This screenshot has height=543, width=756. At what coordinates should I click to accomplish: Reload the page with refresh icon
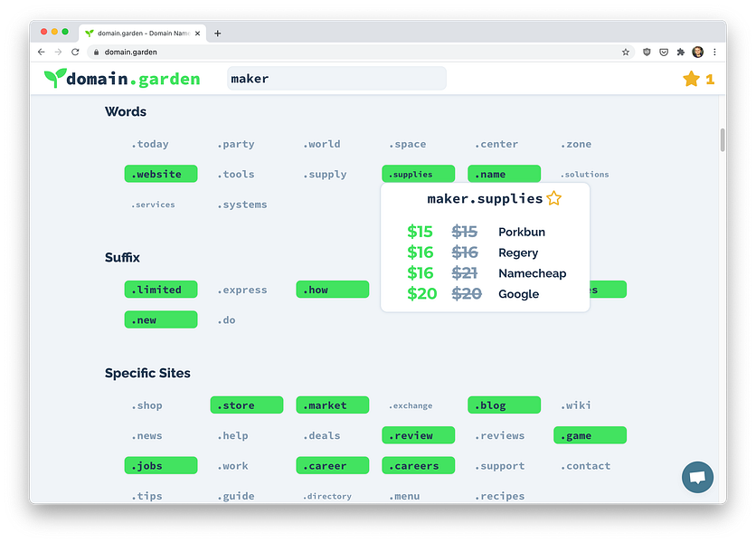(x=75, y=52)
